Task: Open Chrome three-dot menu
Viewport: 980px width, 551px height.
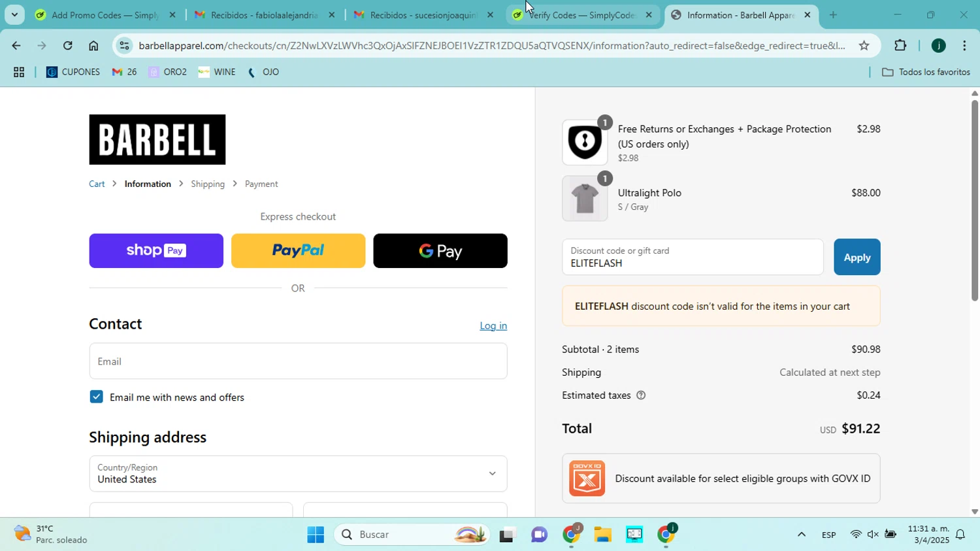Action: pyautogui.click(x=964, y=46)
